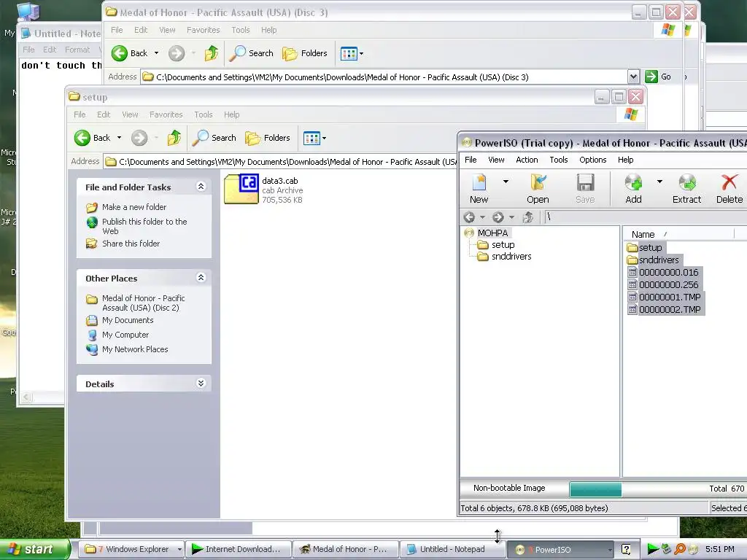Open PowerISO View menu
The height and width of the screenshot is (560, 747).
coord(496,160)
